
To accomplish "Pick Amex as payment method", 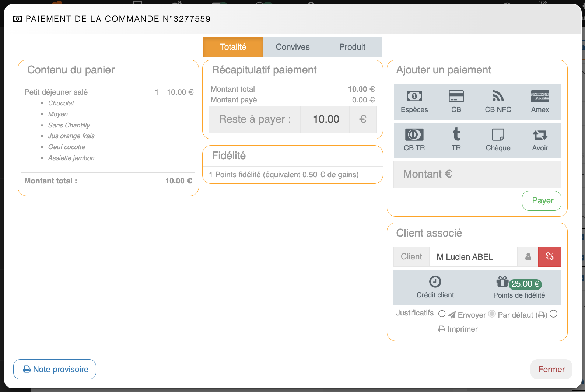I will [x=540, y=102].
